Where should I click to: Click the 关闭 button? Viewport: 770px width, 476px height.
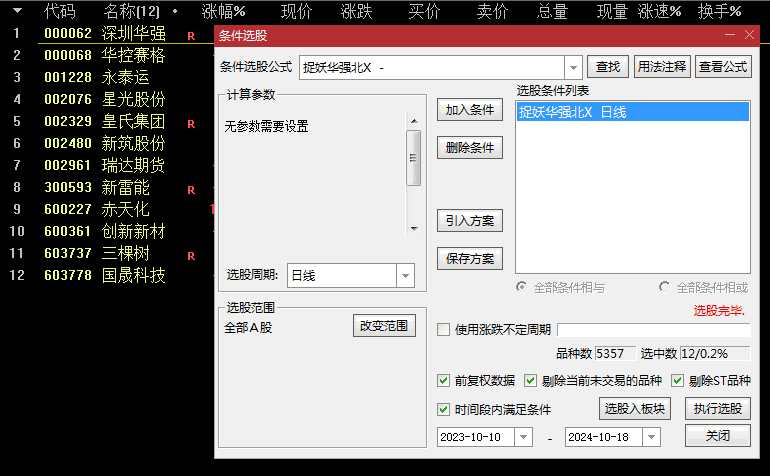[718, 436]
